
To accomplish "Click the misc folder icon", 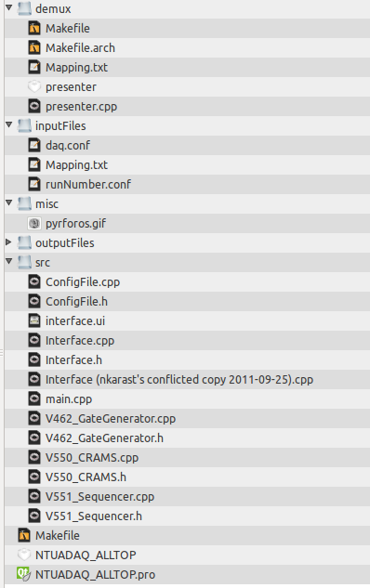I will click(x=24, y=203).
